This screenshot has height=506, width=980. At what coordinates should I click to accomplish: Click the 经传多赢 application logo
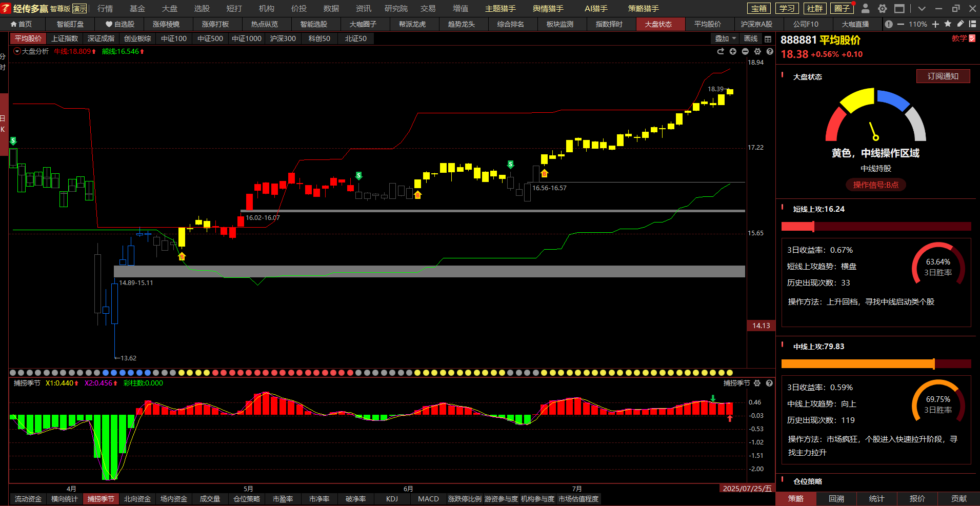coord(25,8)
